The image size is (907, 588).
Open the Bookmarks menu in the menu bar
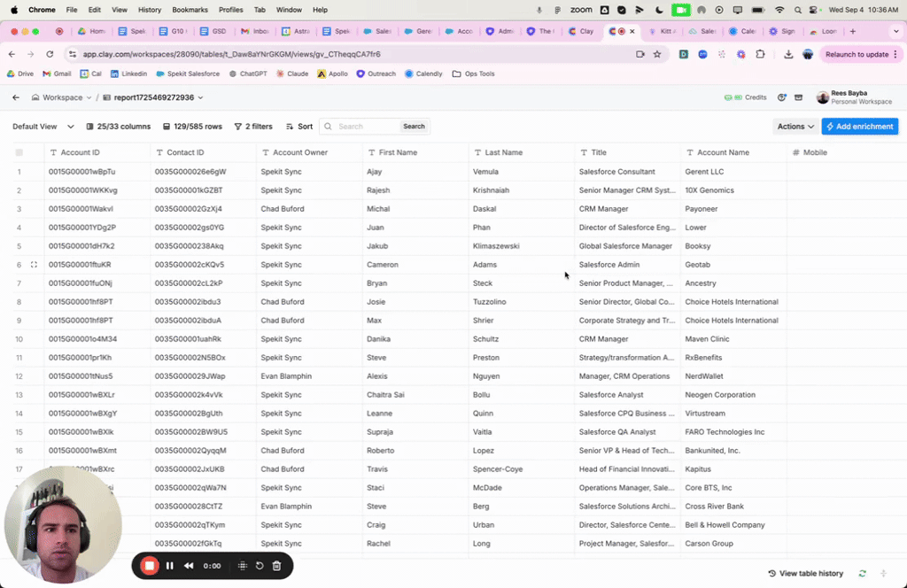click(190, 10)
